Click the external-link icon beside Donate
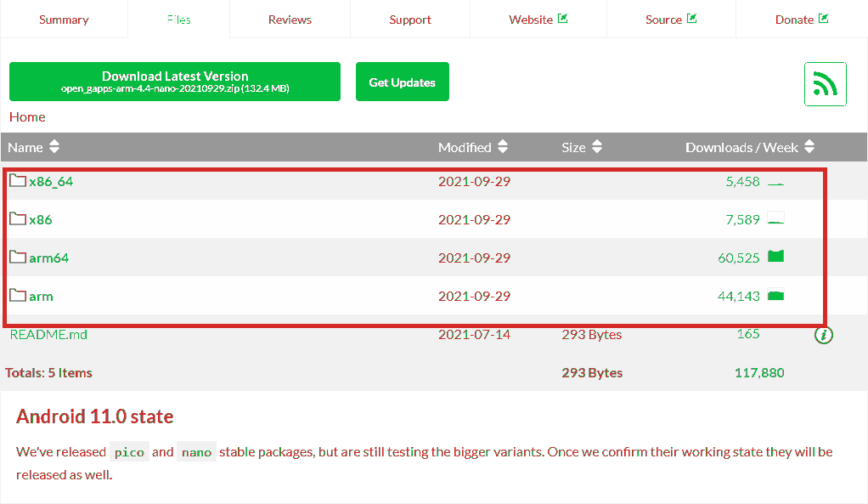Screen dimensions: 868x504 [823, 19]
